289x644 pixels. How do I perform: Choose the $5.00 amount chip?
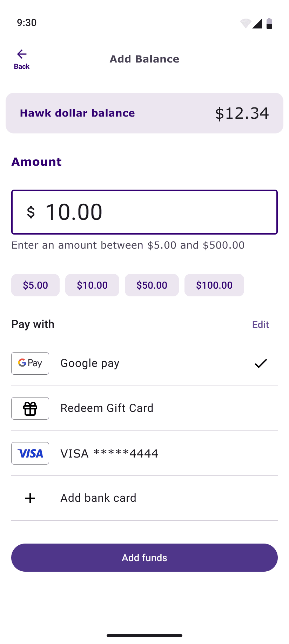(x=35, y=285)
